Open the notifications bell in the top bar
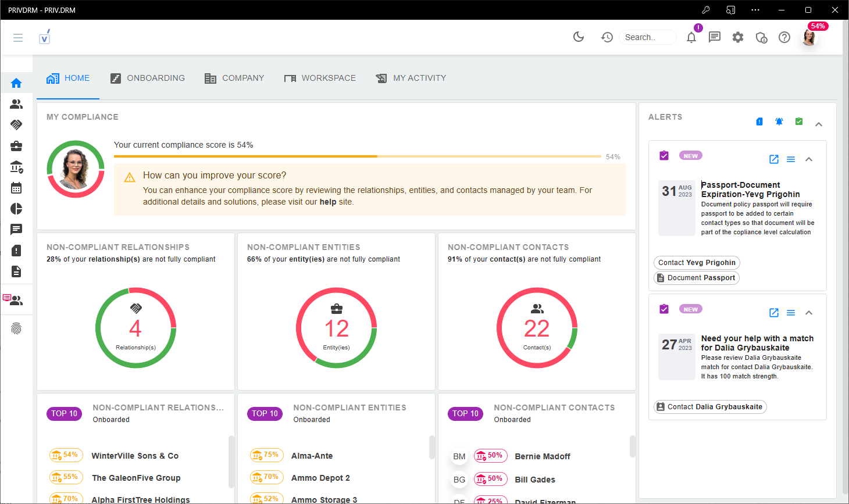The image size is (849, 504). [691, 37]
